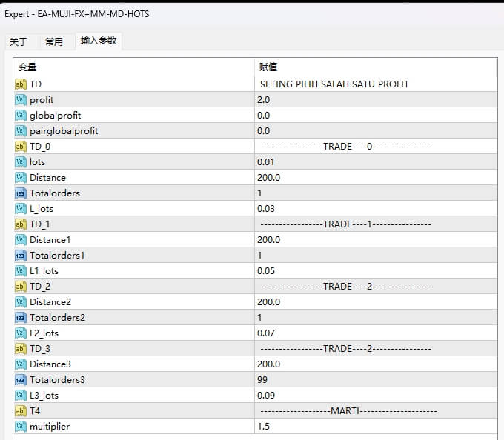Click the icon beside L3_lots
The image size is (504, 440).
[20, 396]
